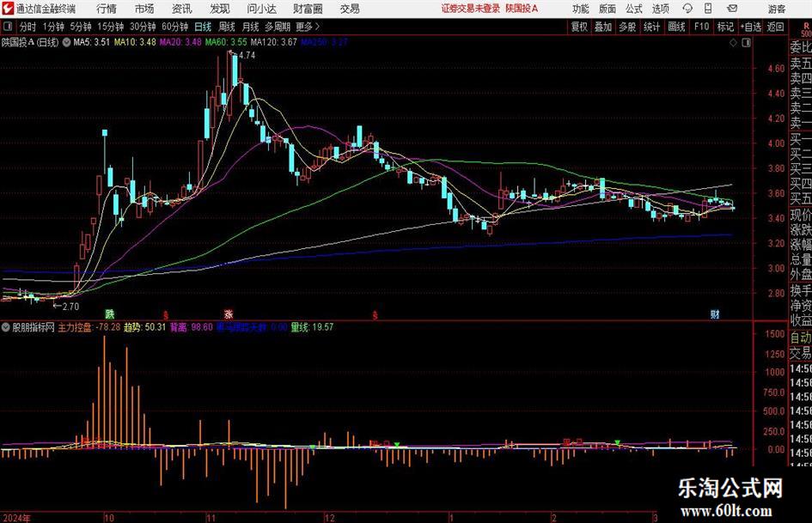Click the MA10: 3.48 indicator label
Image resolution: width=812 pixels, height=523 pixels.
pyautogui.click(x=135, y=42)
